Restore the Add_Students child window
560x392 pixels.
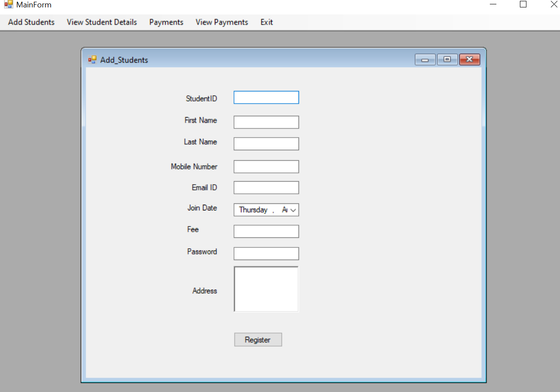point(447,59)
